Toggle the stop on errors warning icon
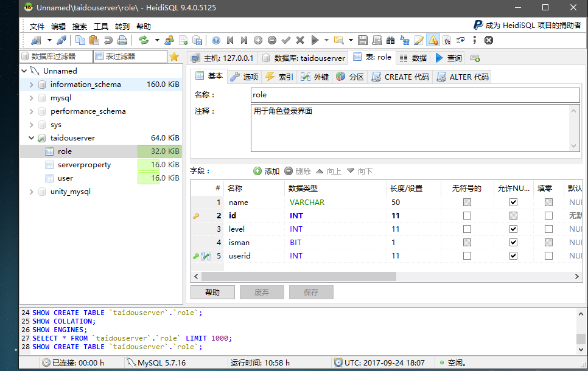Image resolution: width=588 pixels, height=371 pixels. [x=433, y=40]
